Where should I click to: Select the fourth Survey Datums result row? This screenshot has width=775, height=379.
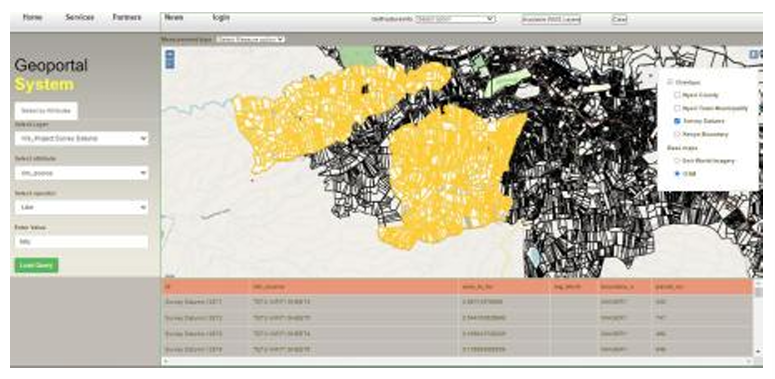click(x=457, y=349)
